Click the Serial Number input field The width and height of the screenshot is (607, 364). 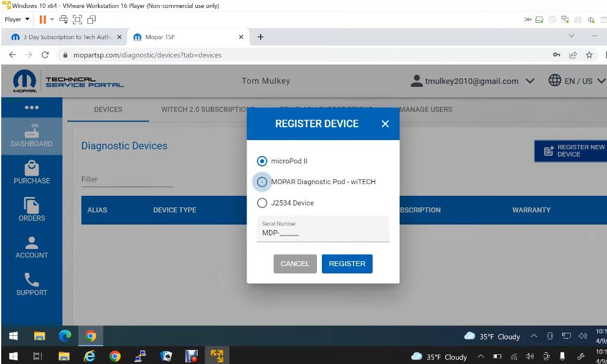(x=323, y=229)
